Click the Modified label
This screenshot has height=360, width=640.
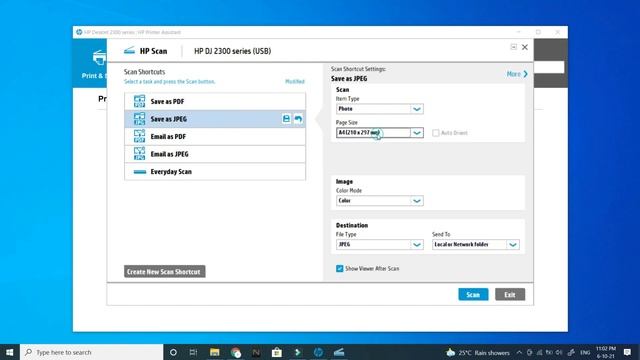(x=295, y=82)
